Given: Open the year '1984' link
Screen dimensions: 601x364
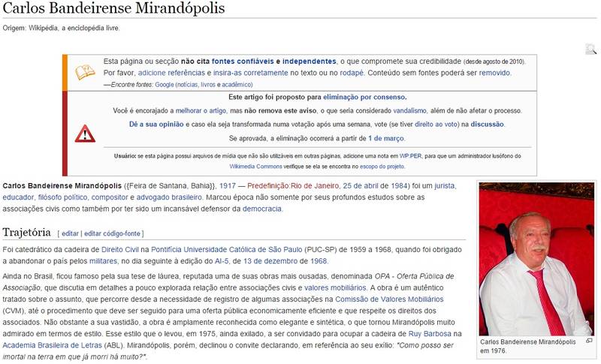Looking at the screenshot, I should (x=399, y=186).
